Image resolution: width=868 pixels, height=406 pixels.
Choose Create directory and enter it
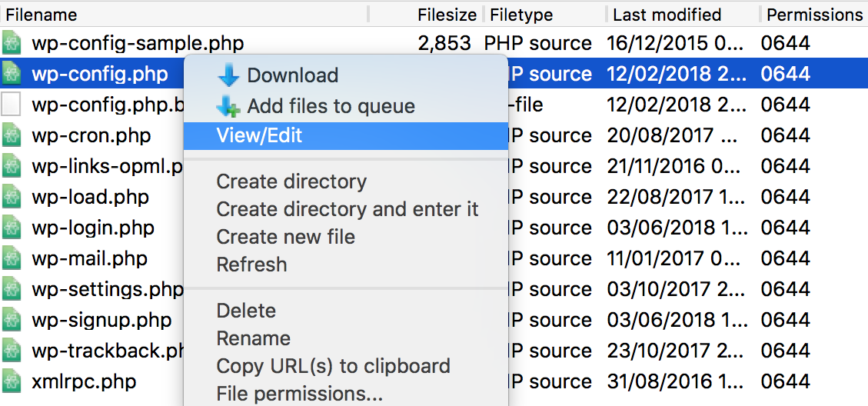click(x=346, y=209)
